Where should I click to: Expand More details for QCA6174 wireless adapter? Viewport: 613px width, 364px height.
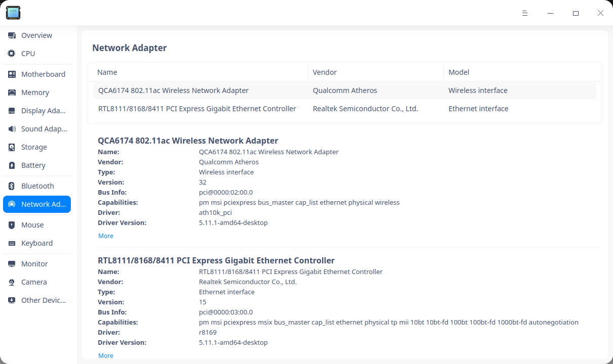tap(106, 236)
